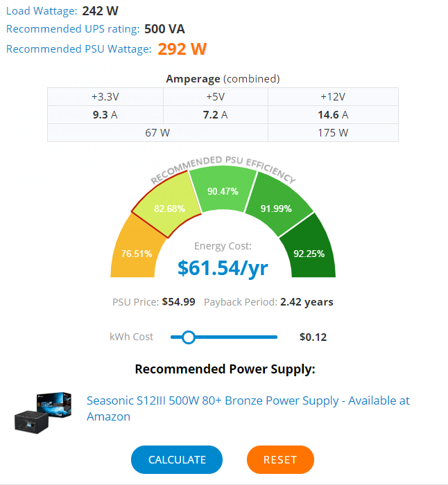Click the 7.2 A value under +5V
448x485 pixels.
pyautogui.click(x=215, y=114)
